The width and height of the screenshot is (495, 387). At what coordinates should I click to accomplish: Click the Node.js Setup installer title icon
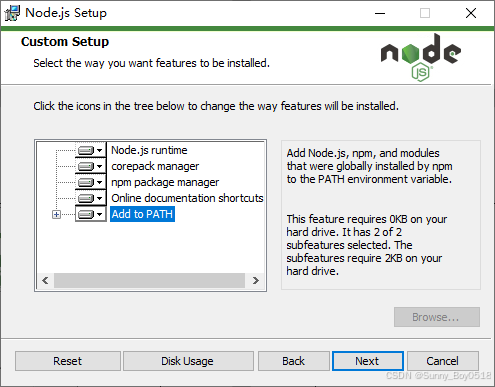[x=12, y=13]
